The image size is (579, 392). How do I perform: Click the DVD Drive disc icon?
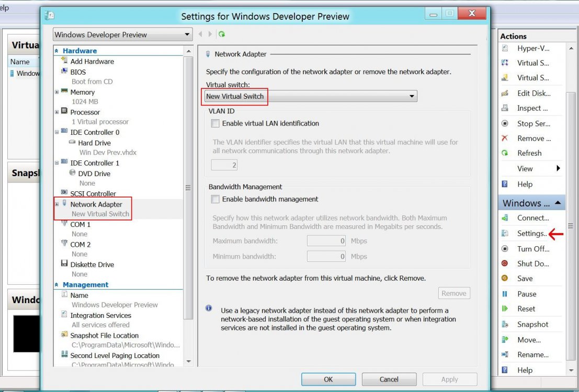click(72, 173)
